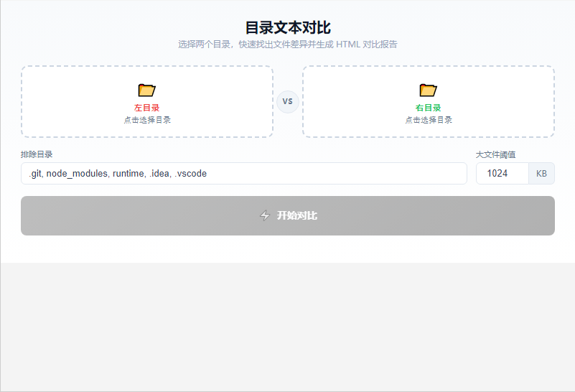The height and width of the screenshot is (392, 575).
Task: Focus the 排除目录 input field
Action: pos(244,174)
